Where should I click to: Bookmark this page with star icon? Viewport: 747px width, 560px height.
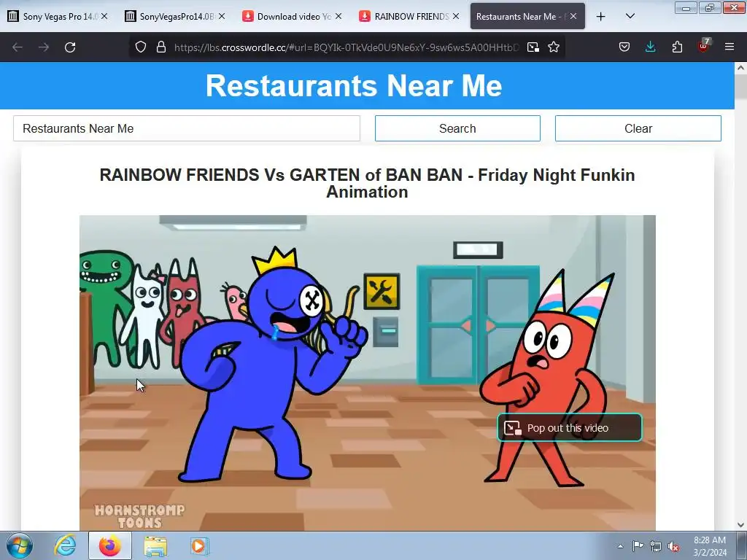(x=554, y=47)
